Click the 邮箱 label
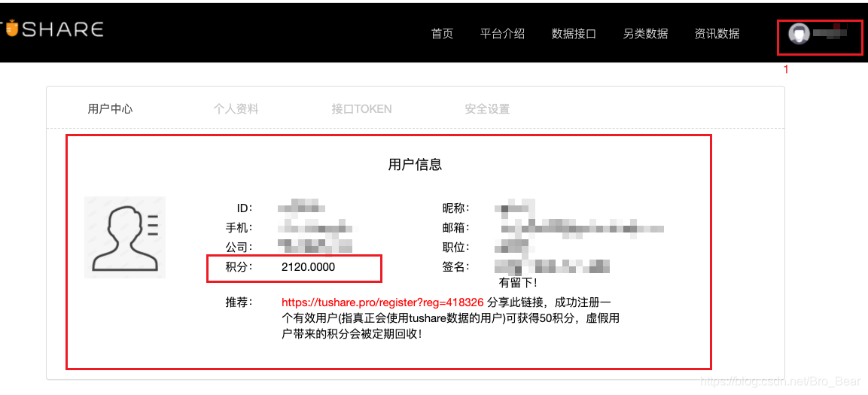The height and width of the screenshot is (395, 868). pos(456,228)
